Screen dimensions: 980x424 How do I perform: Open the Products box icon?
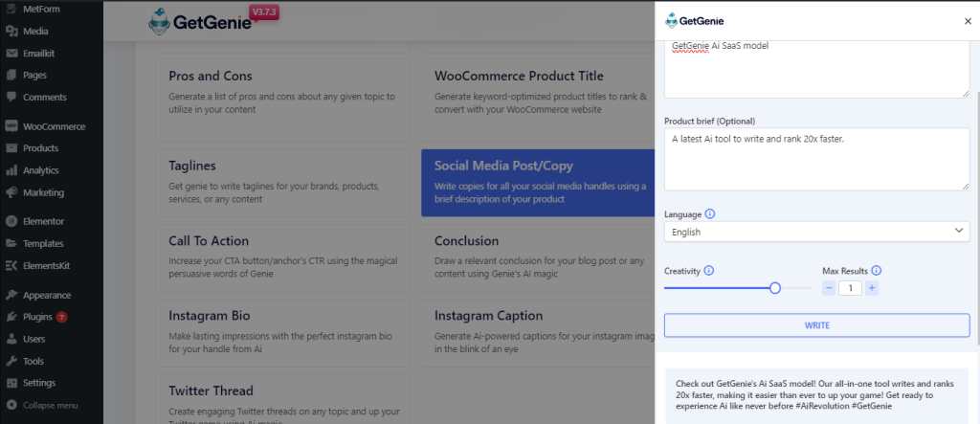coord(11,148)
